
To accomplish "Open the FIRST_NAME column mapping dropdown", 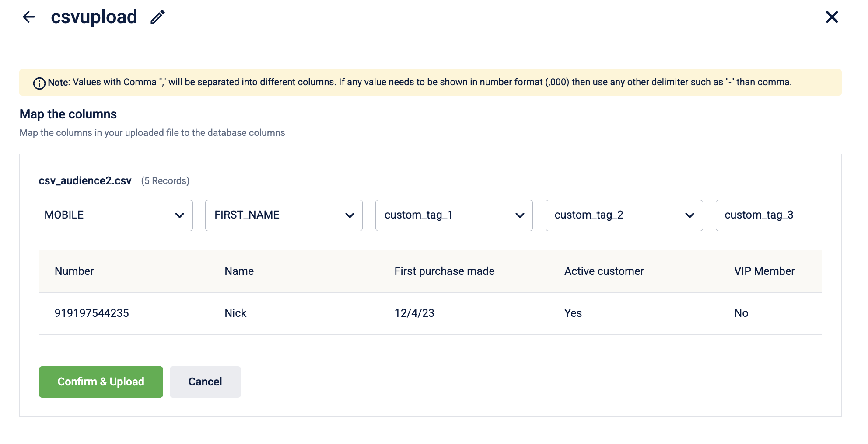I will 283,215.
